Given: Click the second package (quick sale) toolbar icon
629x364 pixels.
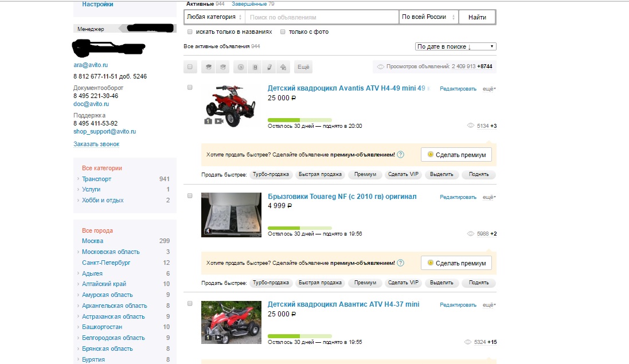Looking at the screenshot, I should pyautogui.click(x=222, y=67).
